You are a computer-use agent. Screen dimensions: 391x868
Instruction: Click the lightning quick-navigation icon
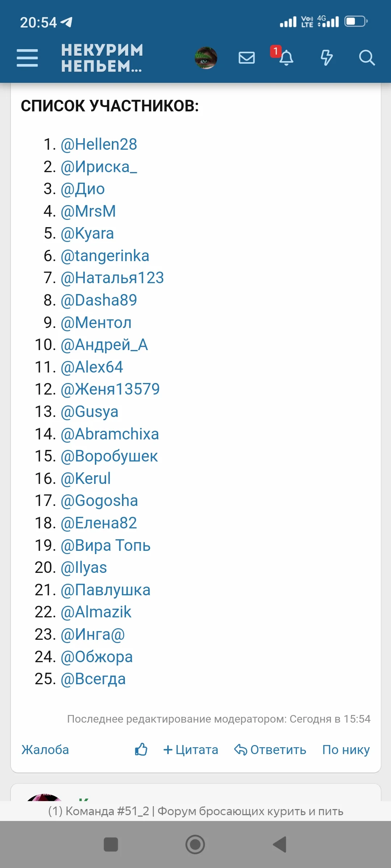(x=326, y=58)
